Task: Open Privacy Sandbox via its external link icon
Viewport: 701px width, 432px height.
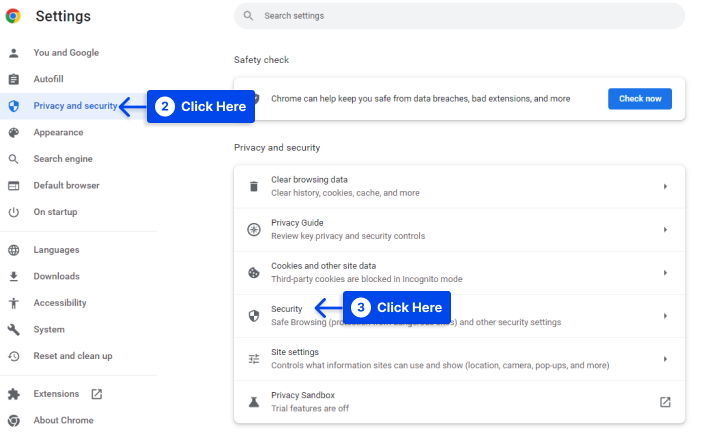Action: coord(665,402)
